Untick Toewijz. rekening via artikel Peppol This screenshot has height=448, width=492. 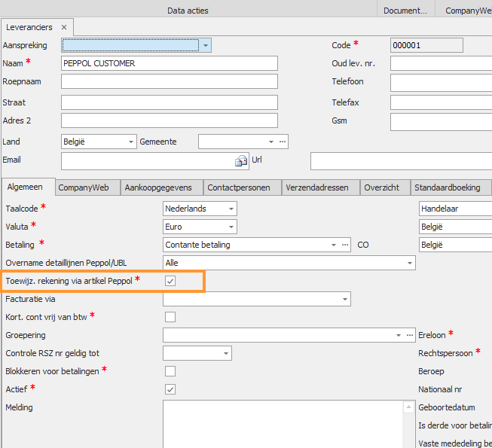tap(170, 281)
